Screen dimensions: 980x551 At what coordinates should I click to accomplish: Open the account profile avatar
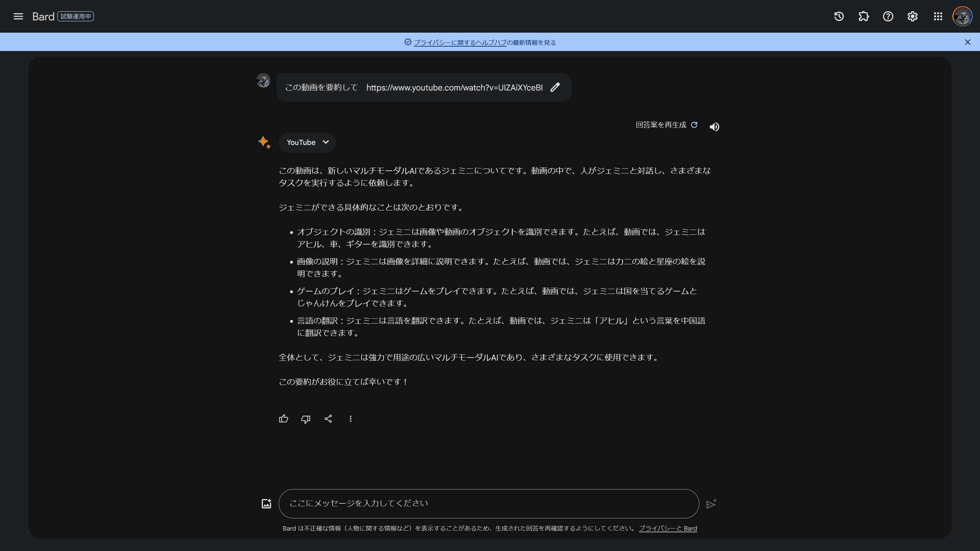coord(962,16)
